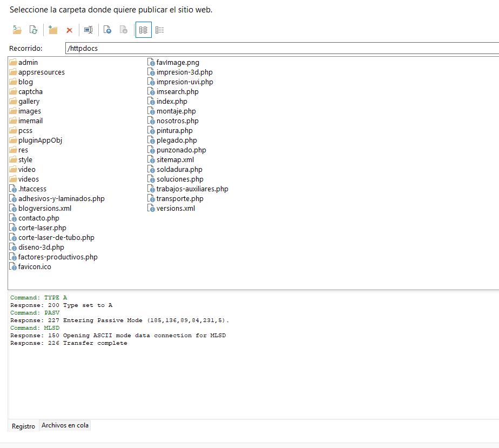The height and width of the screenshot is (448, 499).
Task: Select the favImage.png file
Action: [178, 63]
